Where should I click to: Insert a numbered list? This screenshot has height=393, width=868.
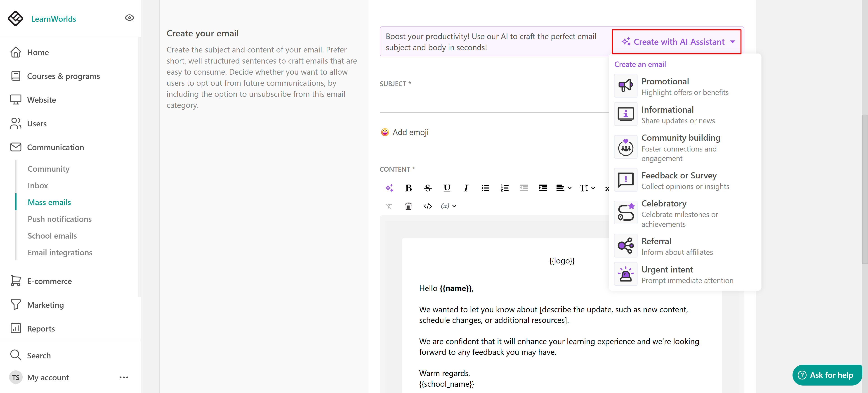coord(505,188)
